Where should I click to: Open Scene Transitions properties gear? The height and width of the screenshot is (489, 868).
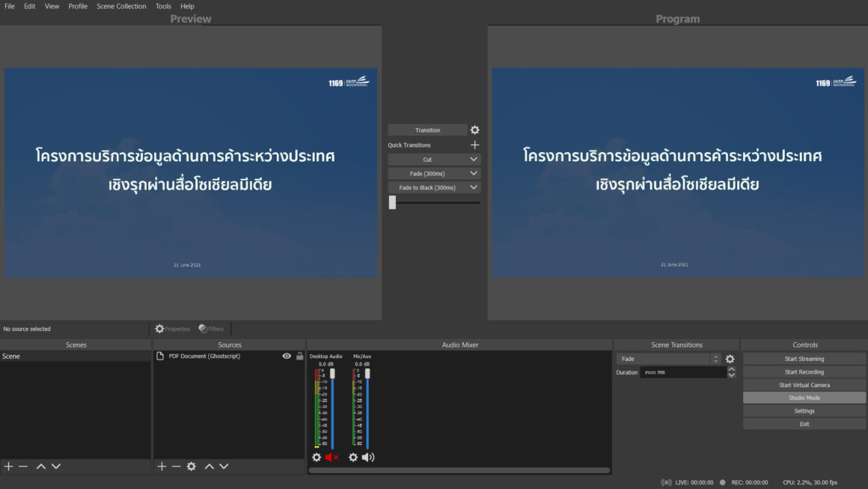(x=730, y=359)
